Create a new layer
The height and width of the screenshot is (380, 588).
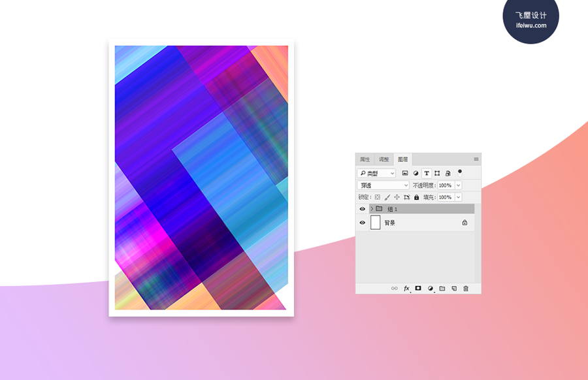[x=454, y=288]
